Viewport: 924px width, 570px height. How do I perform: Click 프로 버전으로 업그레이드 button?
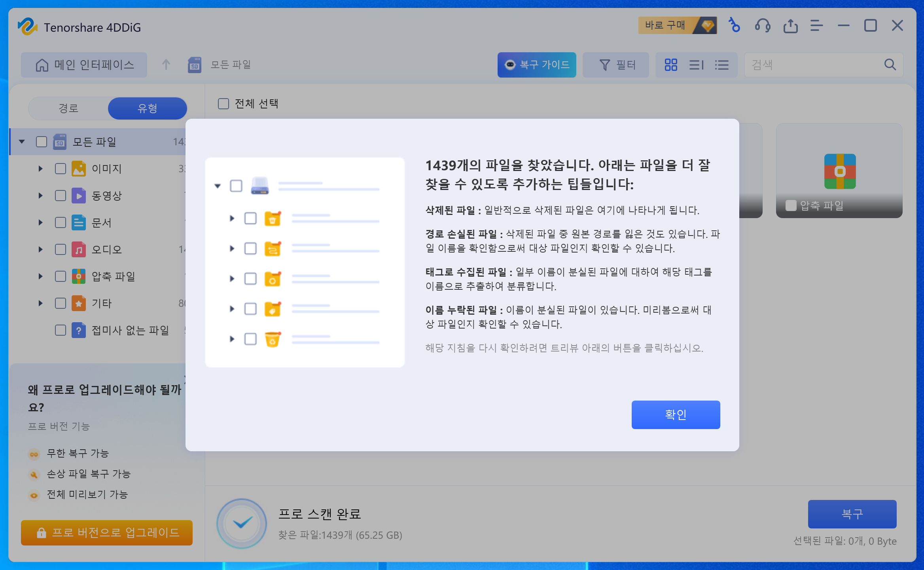click(x=107, y=533)
